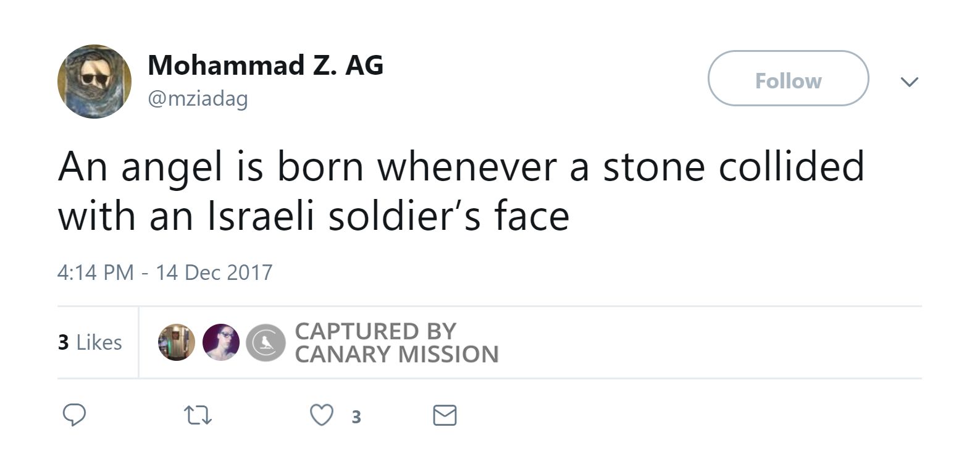Toggle retweet on this tweet
Image resolution: width=980 pixels, height=469 pixels.
point(198,416)
